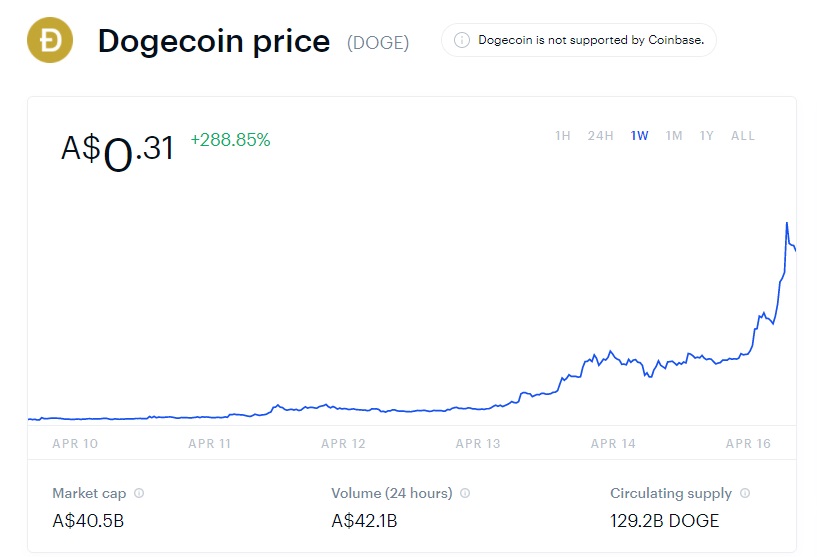
Task: Click the Dogecoin not supported notice
Action: [591, 40]
